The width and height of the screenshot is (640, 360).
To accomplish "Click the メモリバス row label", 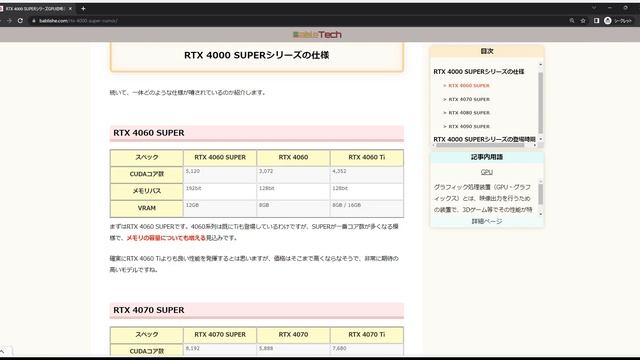I will tap(147, 191).
